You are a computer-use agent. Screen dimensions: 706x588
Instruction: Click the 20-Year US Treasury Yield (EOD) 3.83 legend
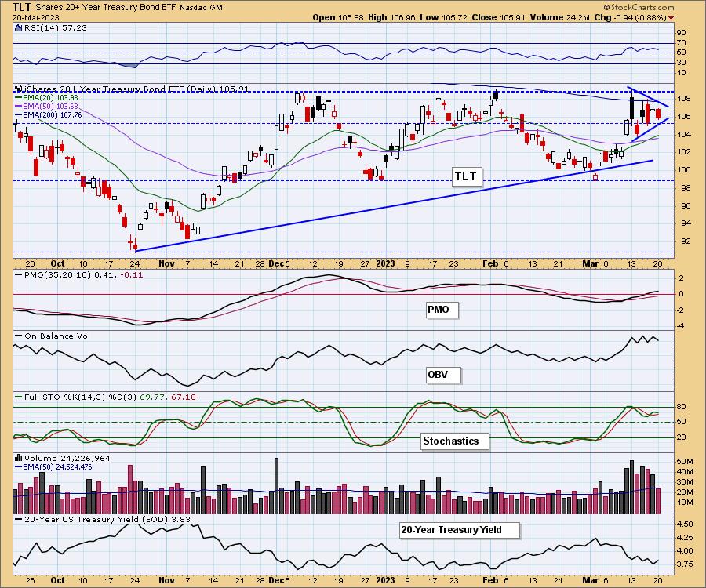click(103, 519)
